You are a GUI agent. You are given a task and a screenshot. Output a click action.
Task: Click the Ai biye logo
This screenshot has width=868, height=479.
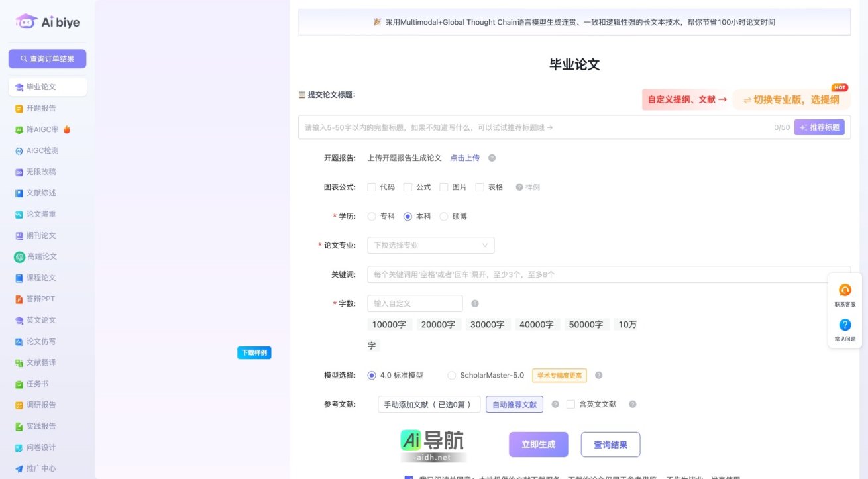coord(46,21)
